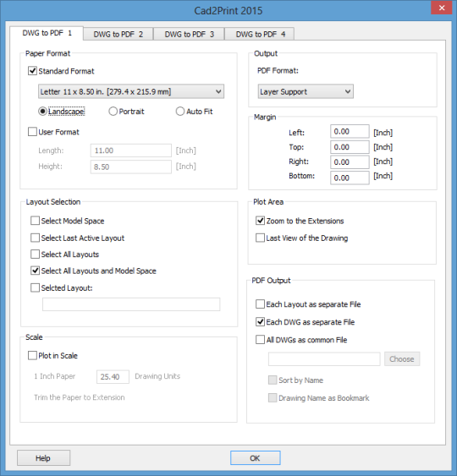Screen dimensions: 457x476
Task: Select the DWG to PDF 1 tab
Action: pyautogui.click(x=47, y=33)
